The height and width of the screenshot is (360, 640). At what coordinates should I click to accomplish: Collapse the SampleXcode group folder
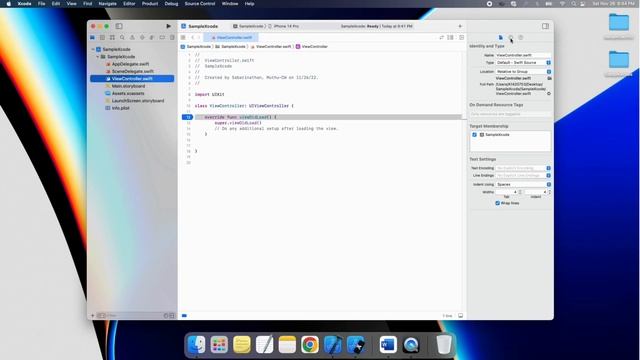pos(98,57)
